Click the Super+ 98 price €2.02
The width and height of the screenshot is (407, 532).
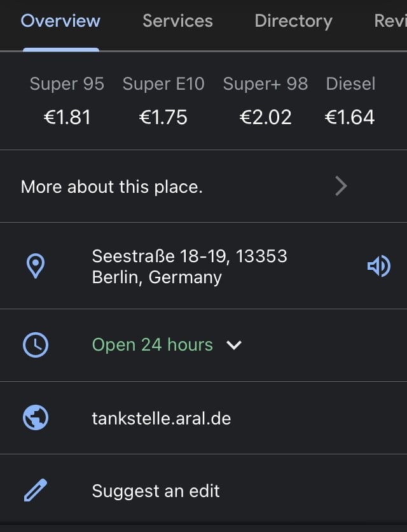pyautogui.click(x=265, y=117)
